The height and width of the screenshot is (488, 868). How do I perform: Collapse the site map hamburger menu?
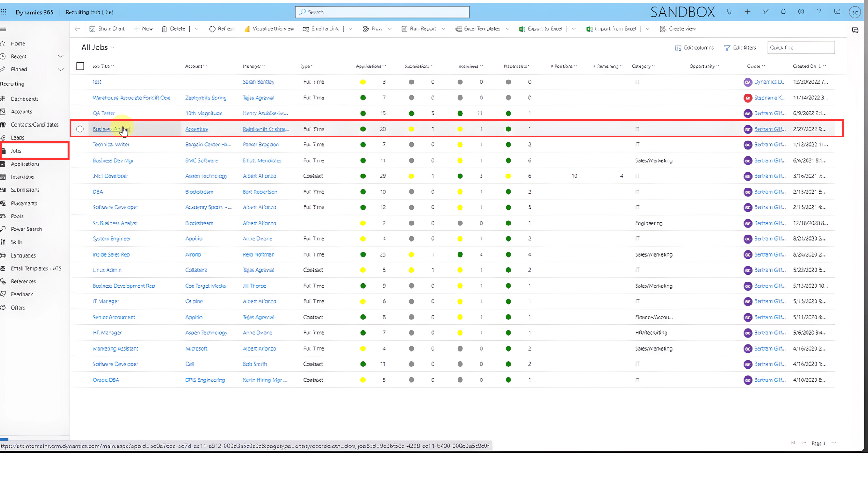coord(3,29)
